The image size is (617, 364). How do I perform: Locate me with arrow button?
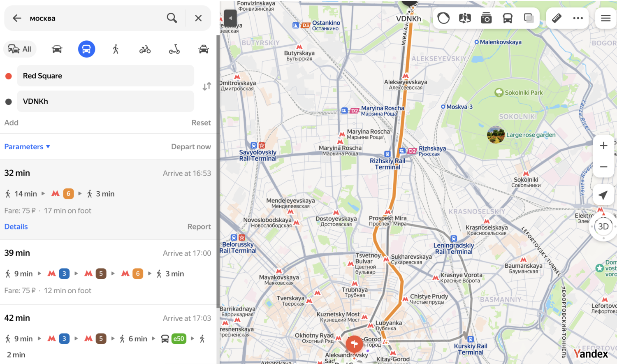[x=603, y=195]
